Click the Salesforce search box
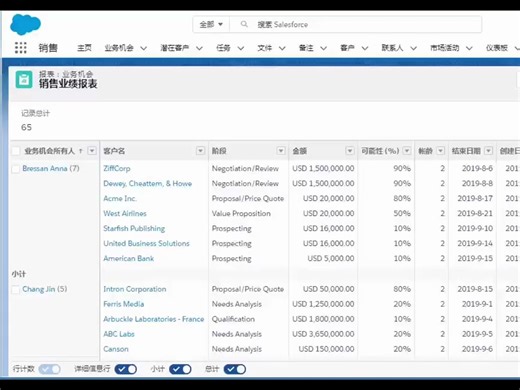The height and width of the screenshot is (390, 520). coord(355,24)
